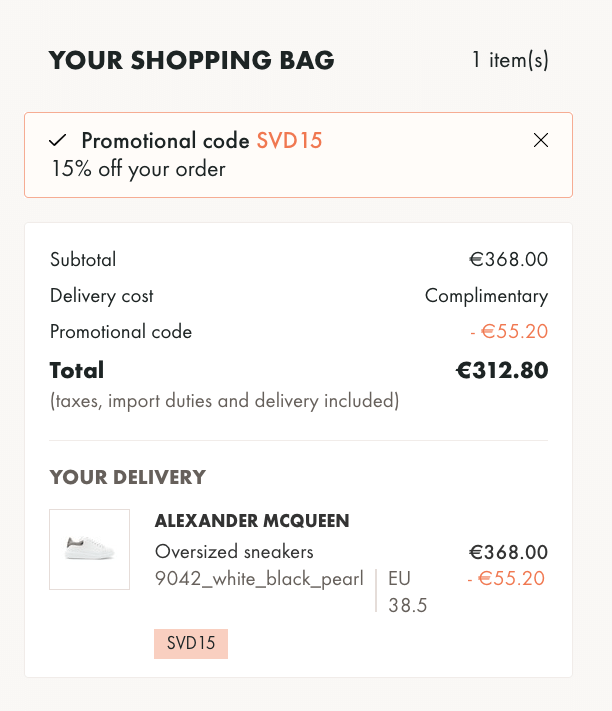Open the Alexander McQueen sneaker thumbnail
This screenshot has width=612, height=711.
(89, 549)
